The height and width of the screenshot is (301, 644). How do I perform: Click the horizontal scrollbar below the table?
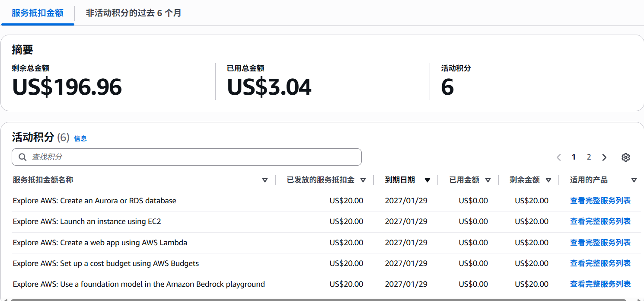[322, 299]
